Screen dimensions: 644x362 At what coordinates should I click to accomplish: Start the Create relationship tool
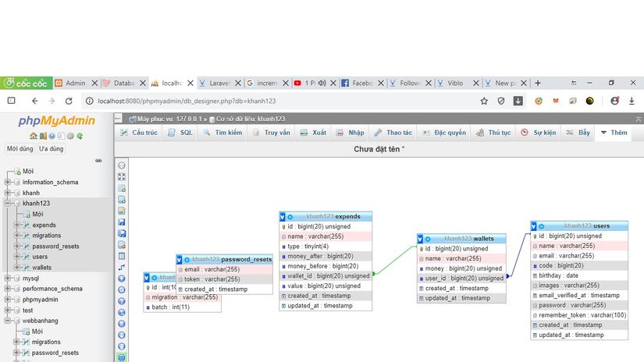click(122, 267)
